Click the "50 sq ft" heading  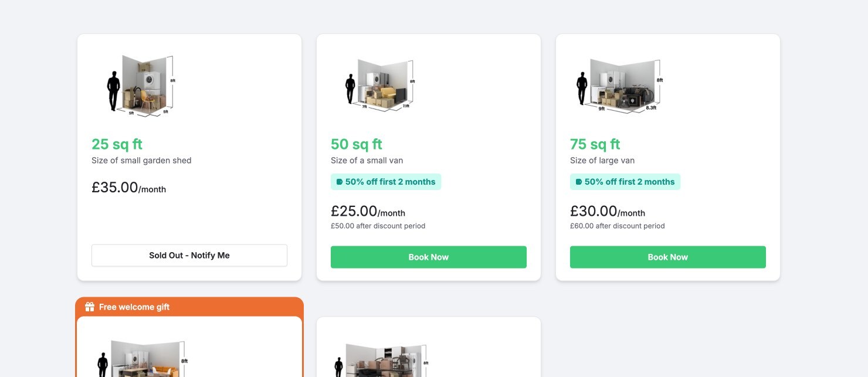point(356,144)
